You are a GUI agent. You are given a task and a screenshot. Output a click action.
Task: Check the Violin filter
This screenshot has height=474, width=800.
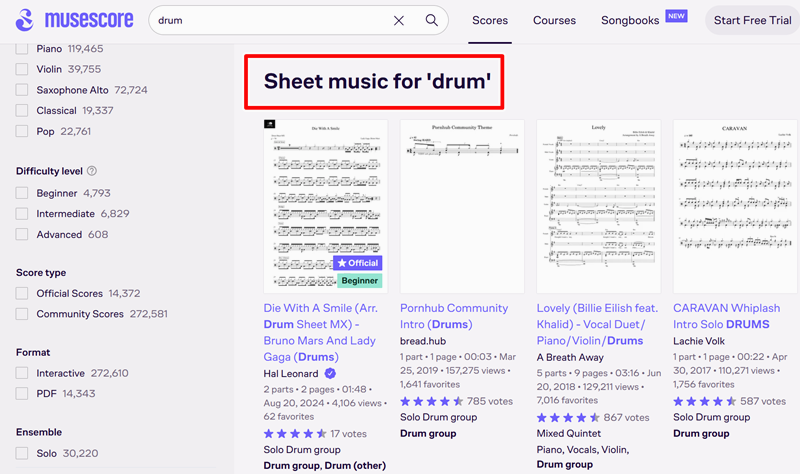pyautogui.click(x=21, y=69)
